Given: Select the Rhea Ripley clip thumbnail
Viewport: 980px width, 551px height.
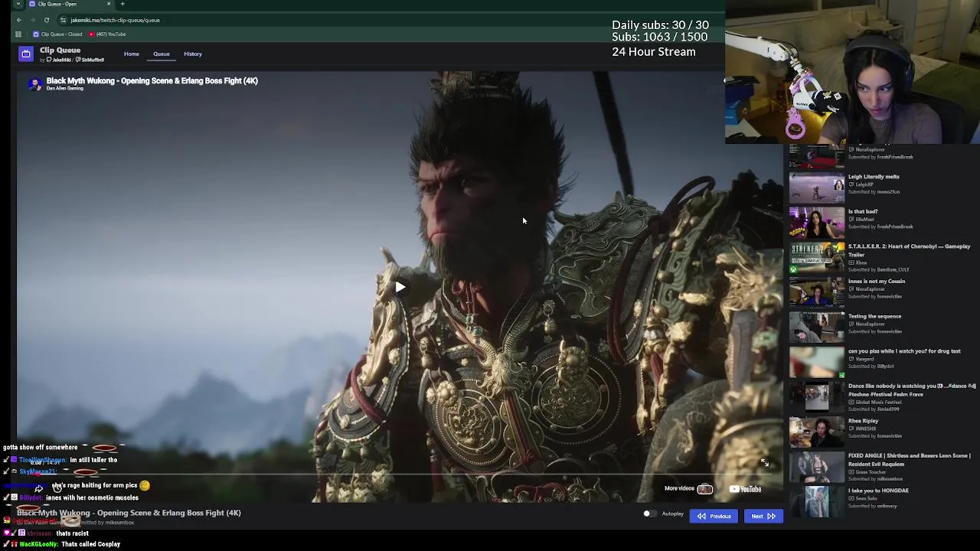Looking at the screenshot, I should [817, 432].
